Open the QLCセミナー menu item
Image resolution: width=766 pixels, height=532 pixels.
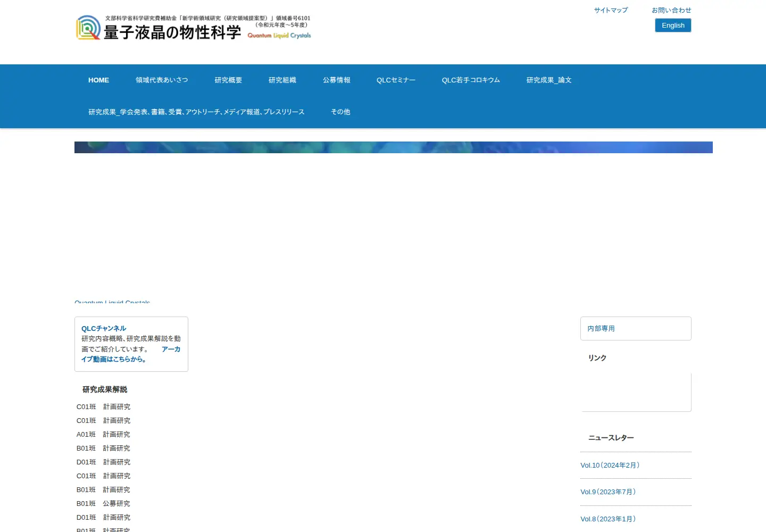point(396,80)
